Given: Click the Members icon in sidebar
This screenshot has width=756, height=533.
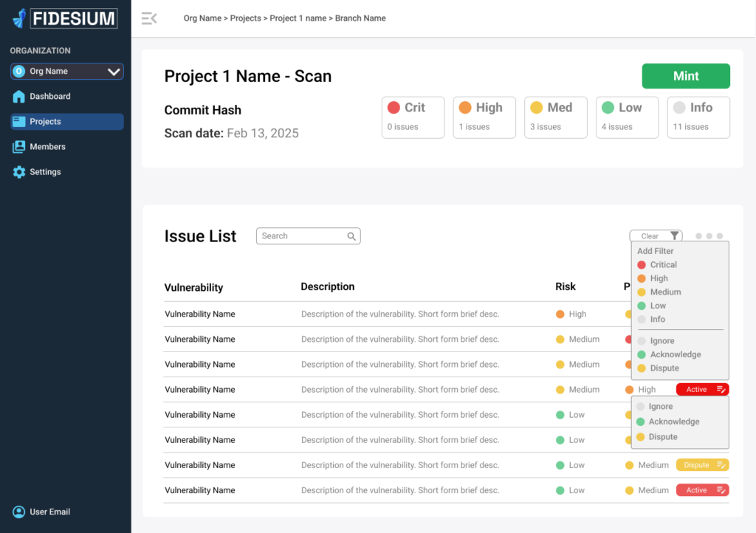Looking at the screenshot, I should point(18,147).
